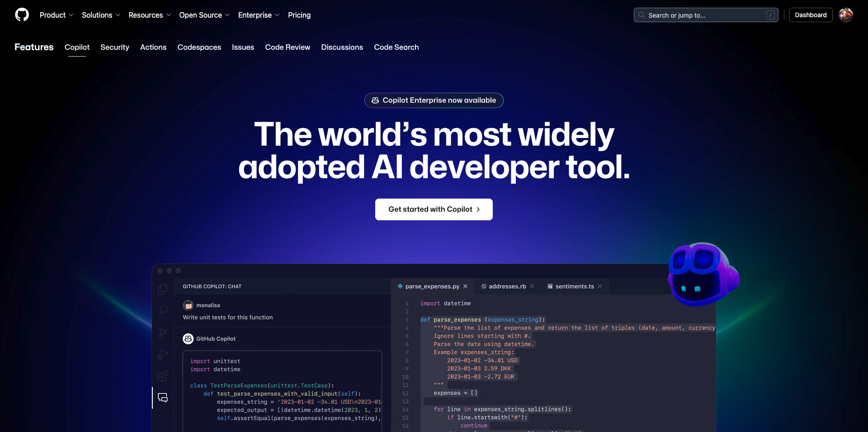Click Get started with Copilot button

click(x=434, y=209)
